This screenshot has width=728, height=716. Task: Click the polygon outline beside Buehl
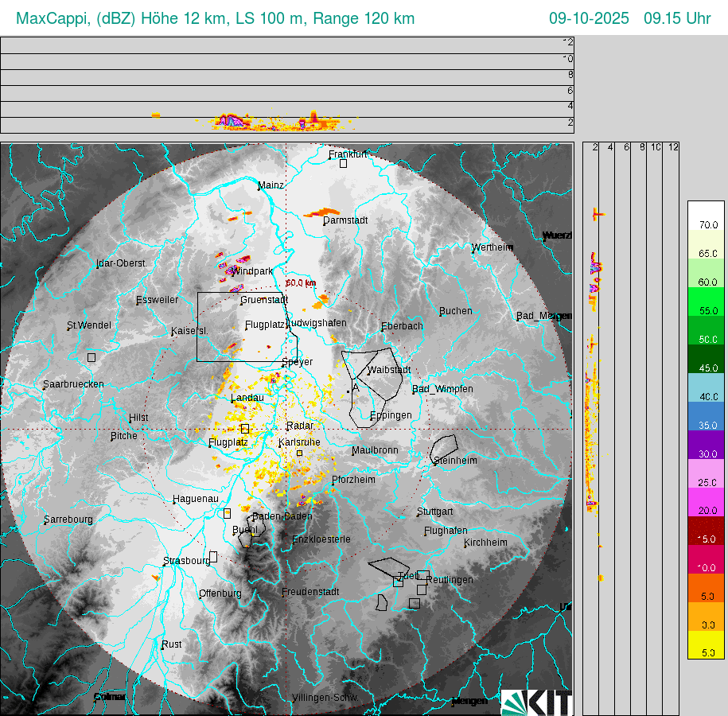pyautogui.click(x=246, y=538)
